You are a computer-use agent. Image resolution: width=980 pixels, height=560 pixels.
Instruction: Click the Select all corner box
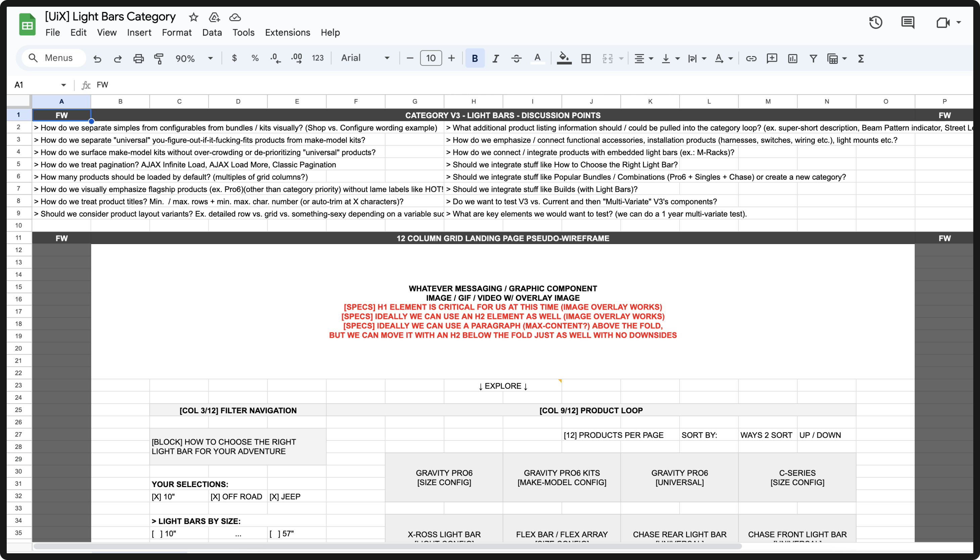pos(19,101)
